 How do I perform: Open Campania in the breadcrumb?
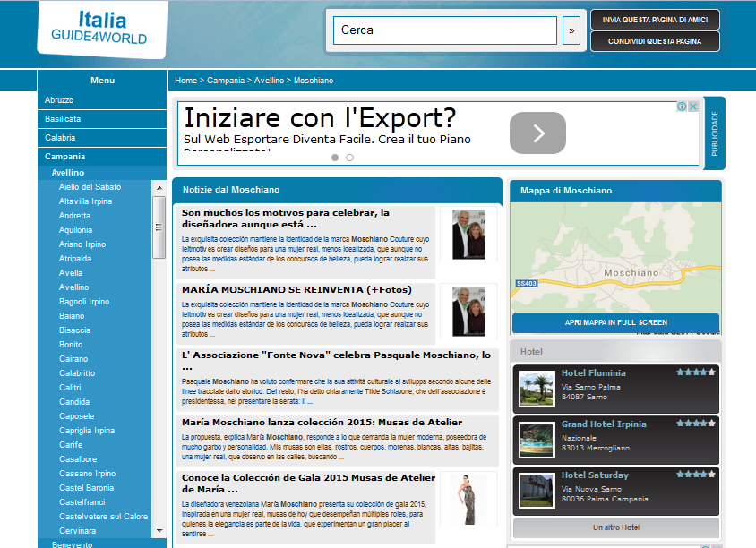point(226,81)
